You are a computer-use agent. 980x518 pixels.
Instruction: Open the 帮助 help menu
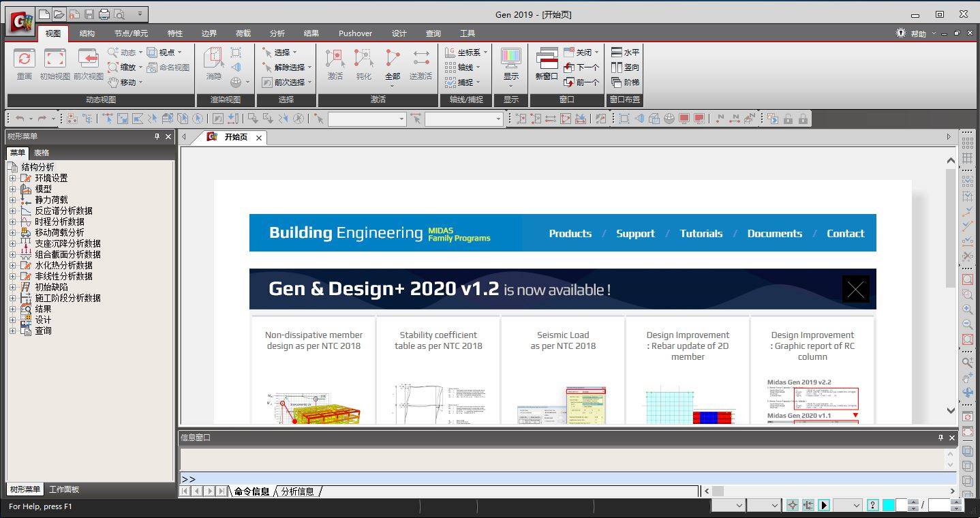coord(918,33)
